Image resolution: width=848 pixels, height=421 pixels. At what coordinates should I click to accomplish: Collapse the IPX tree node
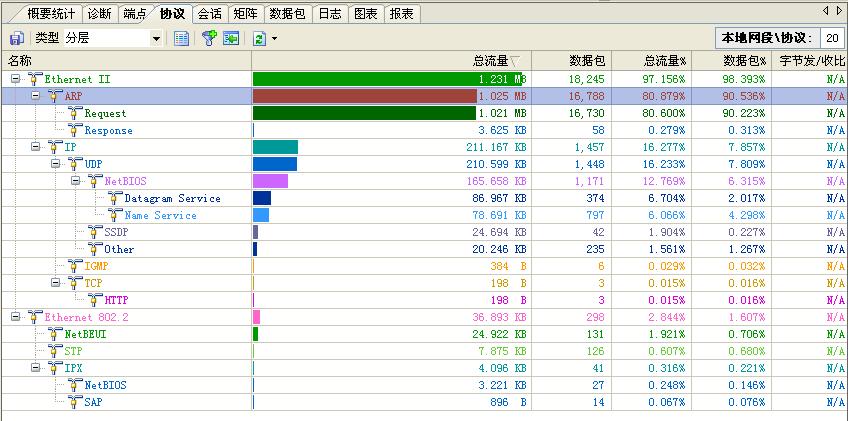(35, 367)
